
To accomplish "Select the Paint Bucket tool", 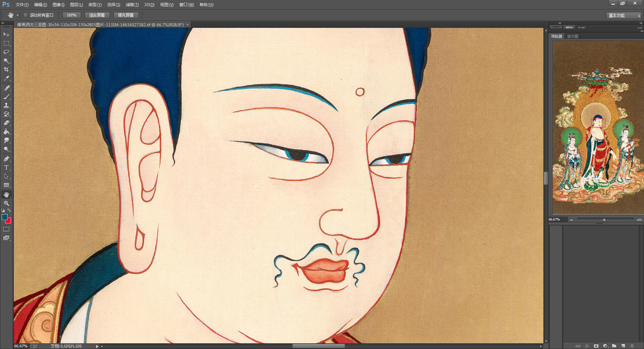I will click(x=6, y=132).
